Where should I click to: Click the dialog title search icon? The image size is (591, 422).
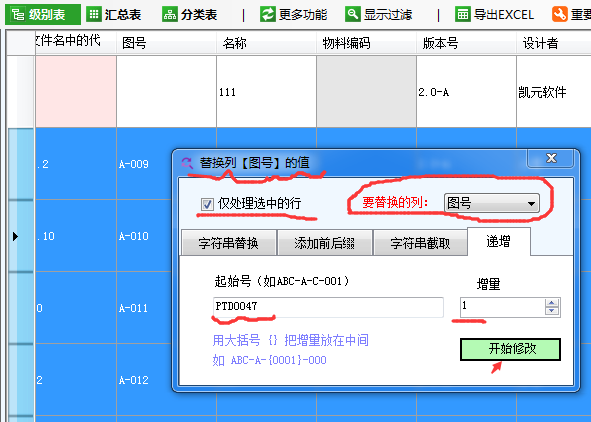[x=187, y=163]
